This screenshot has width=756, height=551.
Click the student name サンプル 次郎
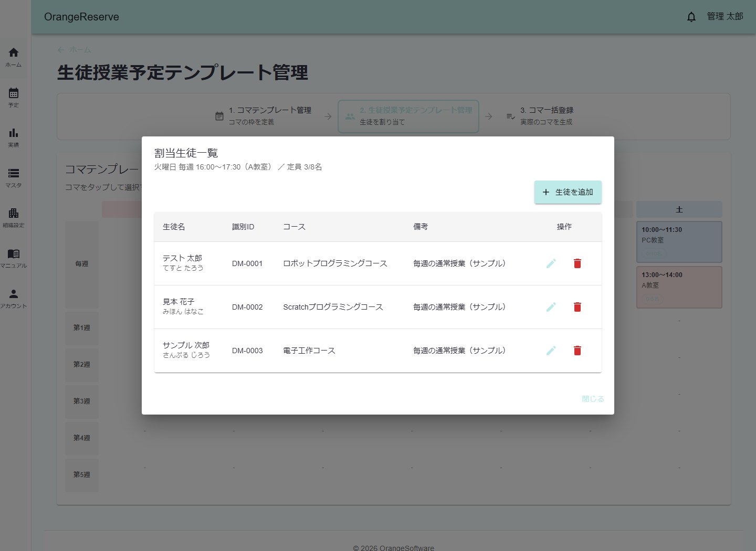186,345
